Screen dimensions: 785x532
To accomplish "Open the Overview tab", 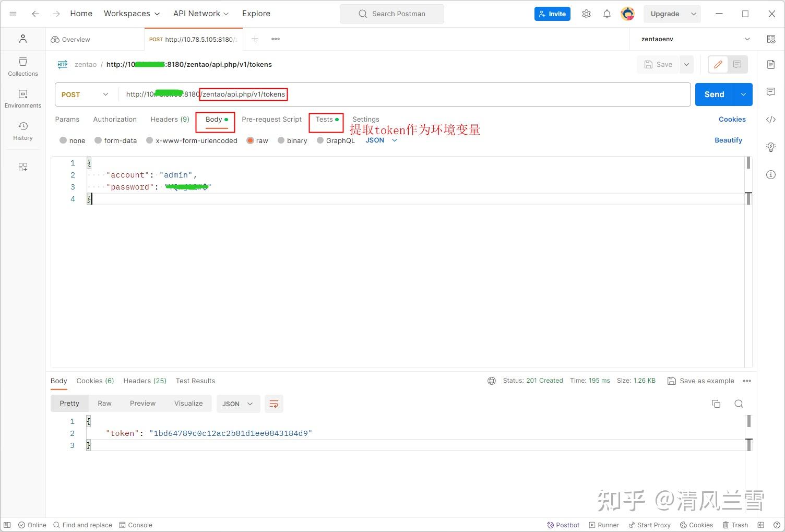I will coord(70,39).
